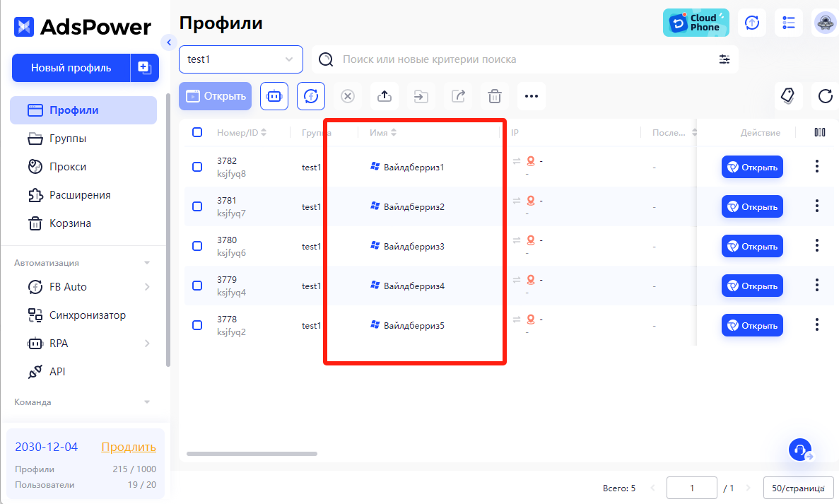Open the 50/страница page size dropdown
Screen dimensions: 839x504
coord(798,488)
